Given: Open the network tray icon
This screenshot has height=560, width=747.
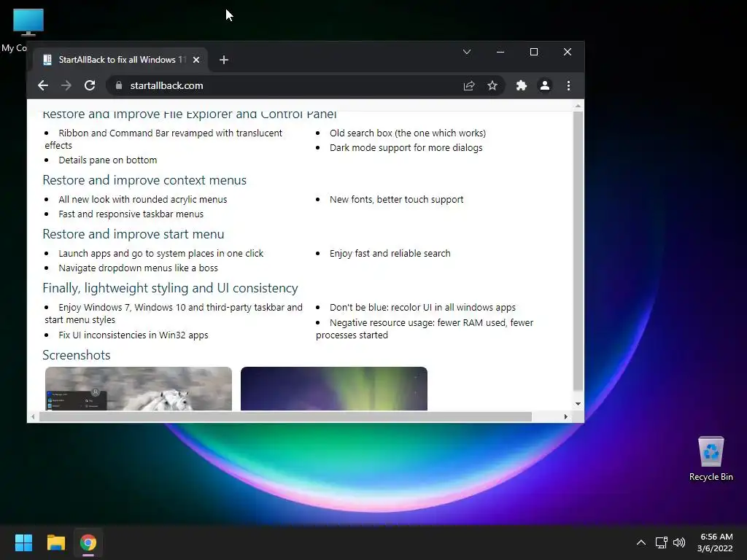Looking at the screenshot, I should pos(661,542).
